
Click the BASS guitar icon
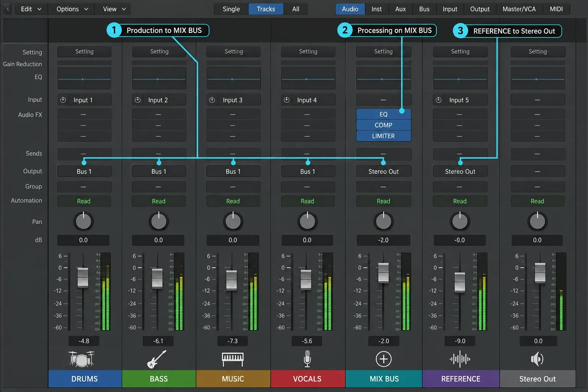click(x=157, y=359)
